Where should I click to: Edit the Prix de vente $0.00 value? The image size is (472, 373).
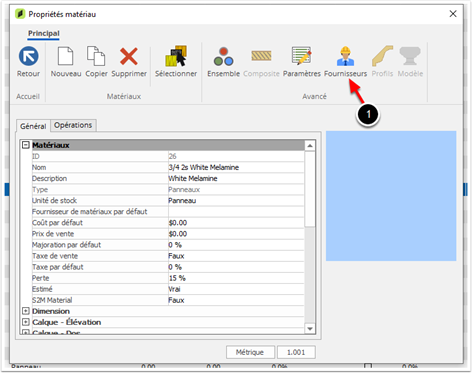point(236,234)
